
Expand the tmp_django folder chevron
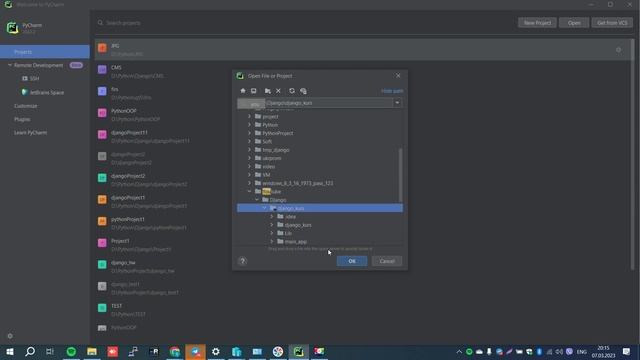tap(249, 150)
